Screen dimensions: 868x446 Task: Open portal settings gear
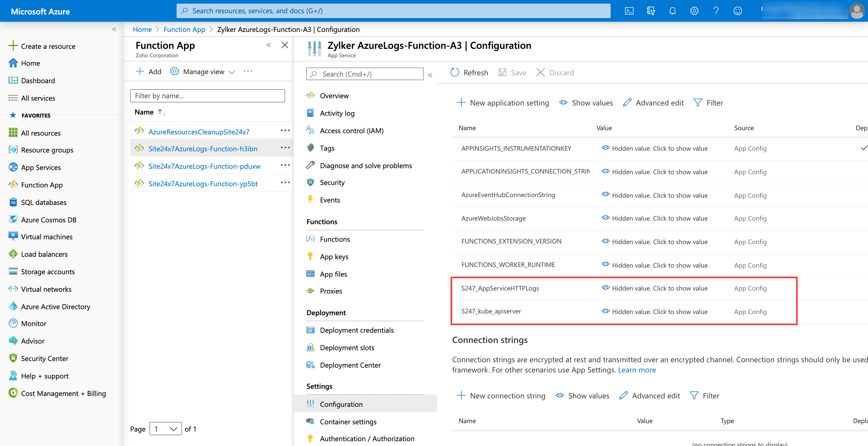[x=694, y=11]
